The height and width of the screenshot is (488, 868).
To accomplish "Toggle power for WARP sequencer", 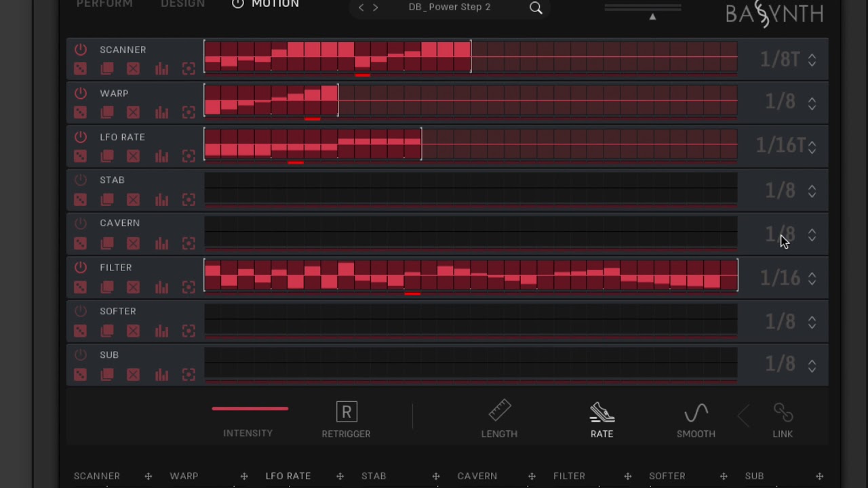I will point(80,93).
